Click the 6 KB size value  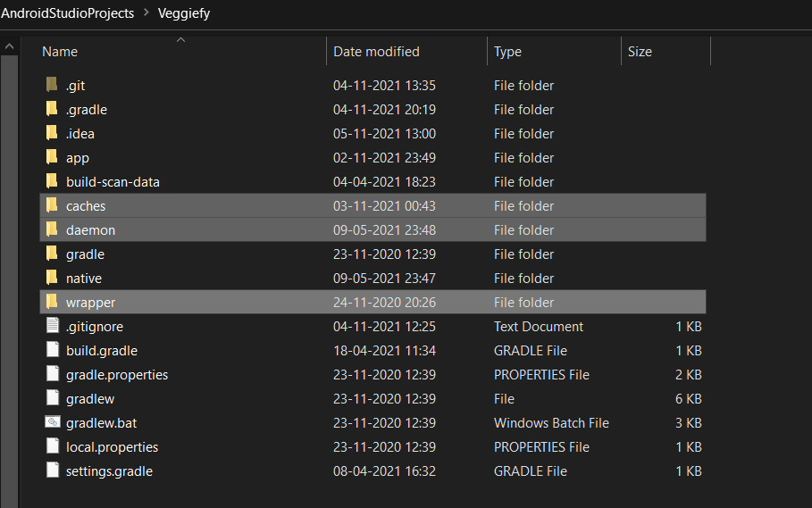pos(688,399)
